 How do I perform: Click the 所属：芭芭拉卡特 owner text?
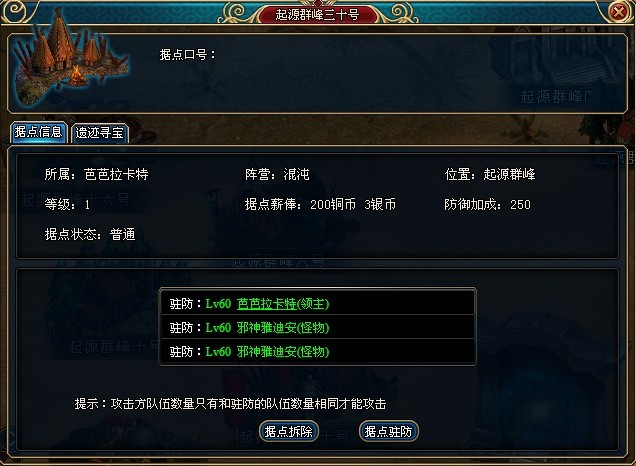point(97,174)
